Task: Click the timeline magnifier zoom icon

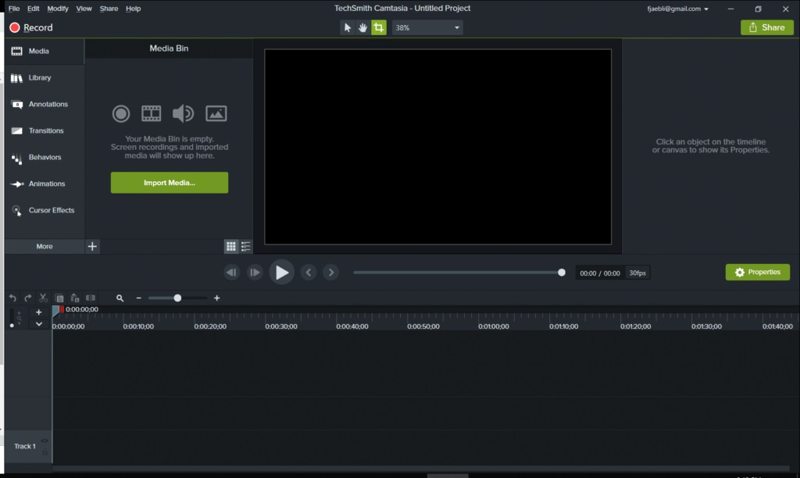Action: (x=120, y=298)
